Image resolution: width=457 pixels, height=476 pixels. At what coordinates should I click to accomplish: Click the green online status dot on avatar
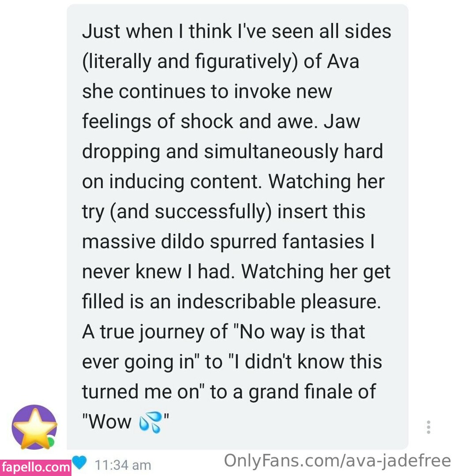(51, 442)
